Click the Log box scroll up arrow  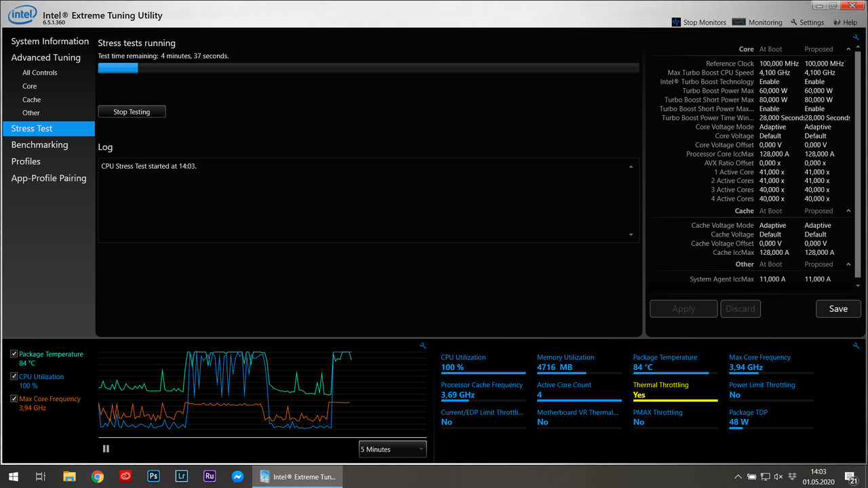pyautogui.click(x=631, y=167)
